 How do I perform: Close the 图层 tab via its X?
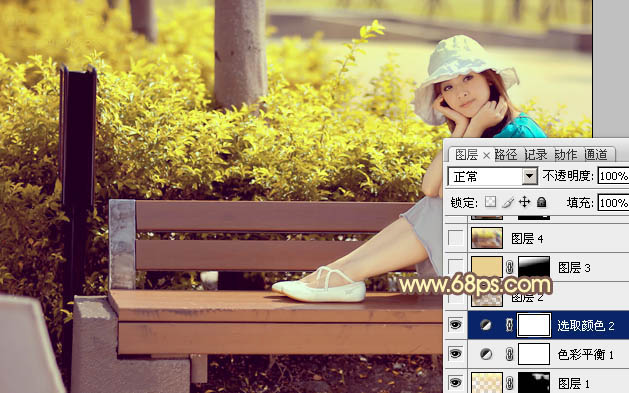(x=486, y=155)
